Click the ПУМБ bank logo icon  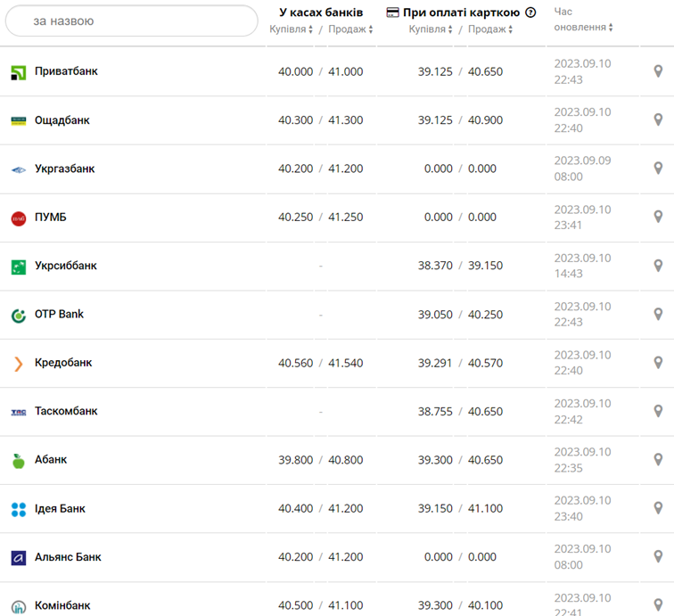point(19,218)
